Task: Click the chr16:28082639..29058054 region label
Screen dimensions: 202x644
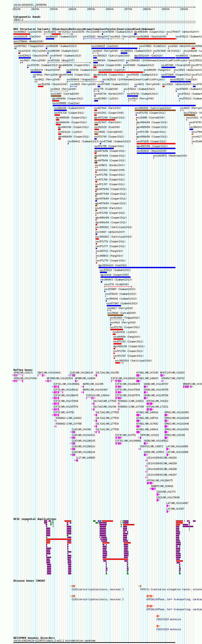Action: 30,5
